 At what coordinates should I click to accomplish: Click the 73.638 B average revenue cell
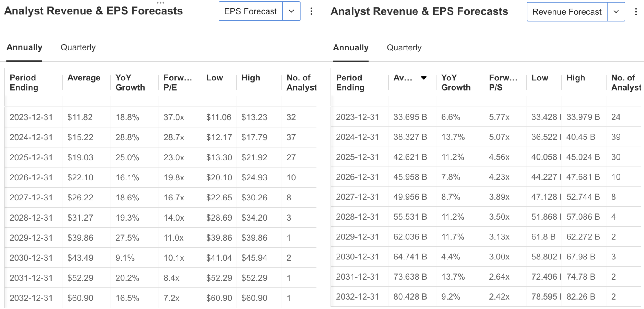pos(410,277)
